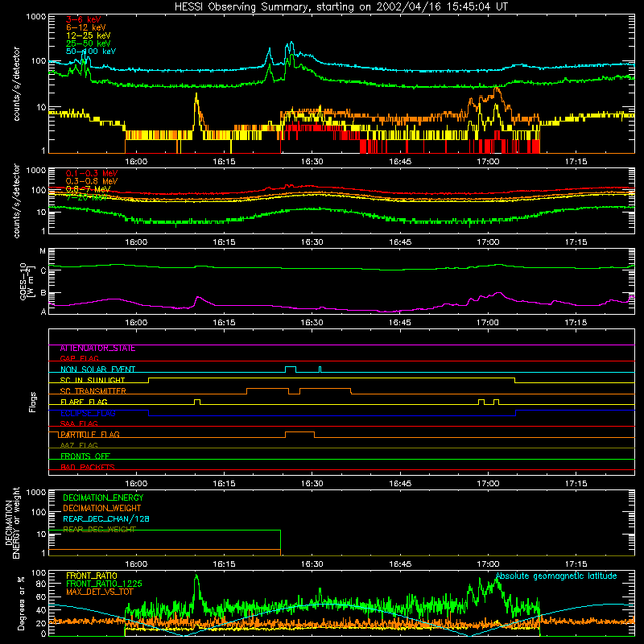The height and width of the screenshot is (644, 644).
Task: Select the 12-25 keV legend label
Action: [88, 35]
